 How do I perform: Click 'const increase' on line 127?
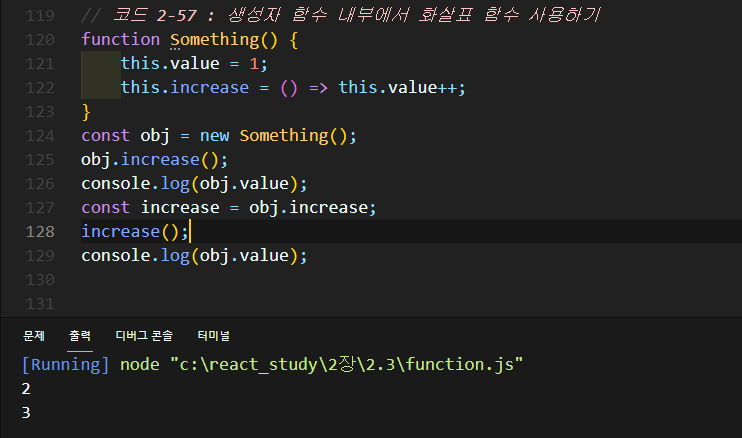click(x=150, y=208)
